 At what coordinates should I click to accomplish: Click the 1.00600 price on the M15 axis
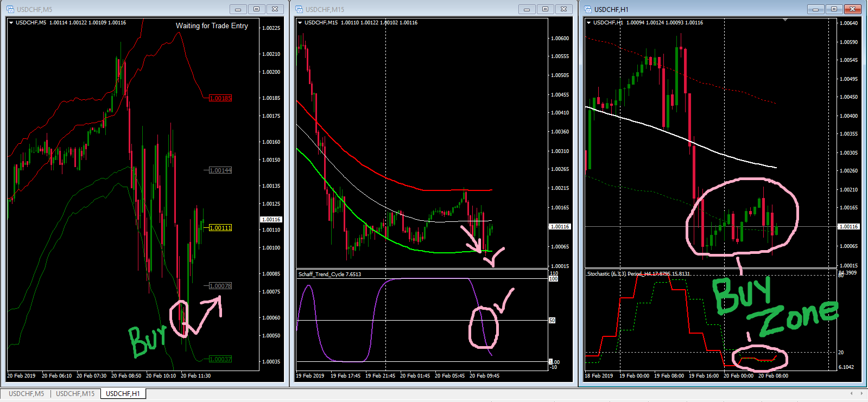(560, 38)
